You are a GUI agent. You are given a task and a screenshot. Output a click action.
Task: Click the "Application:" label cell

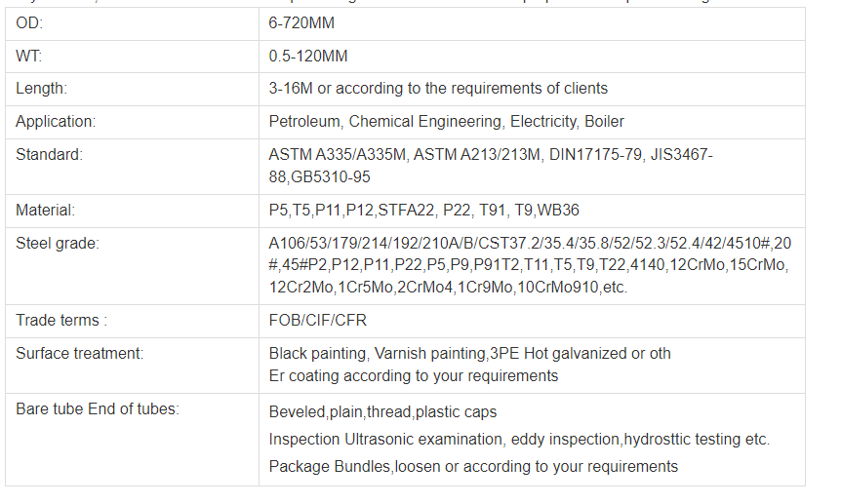click(56, 122)
